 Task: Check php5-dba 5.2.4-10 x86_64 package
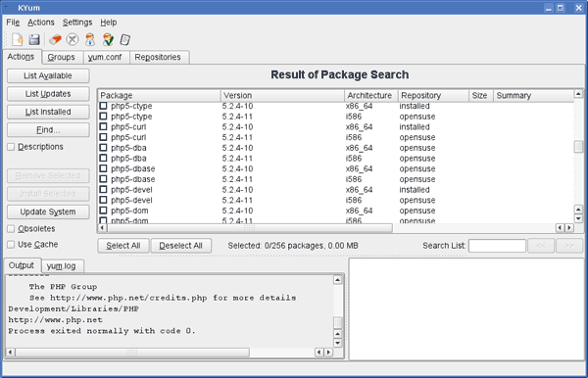pyautogui.click(x=103, y=148)
